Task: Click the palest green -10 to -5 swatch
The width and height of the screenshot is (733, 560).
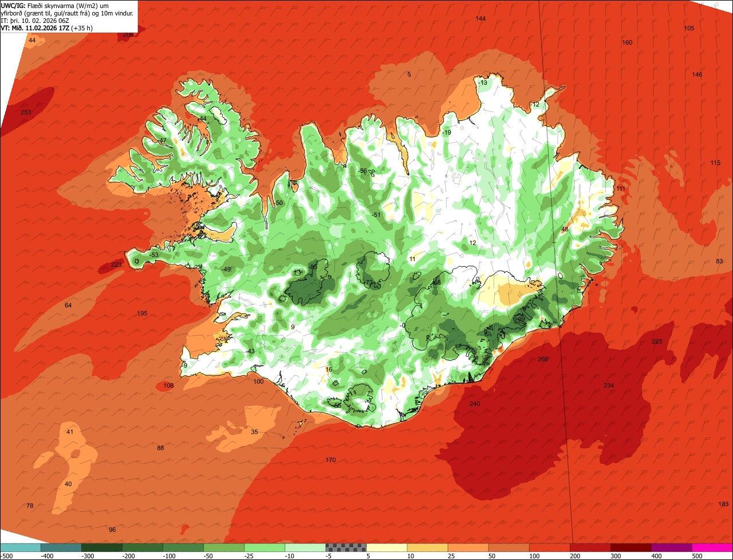Action: (305, 547)
